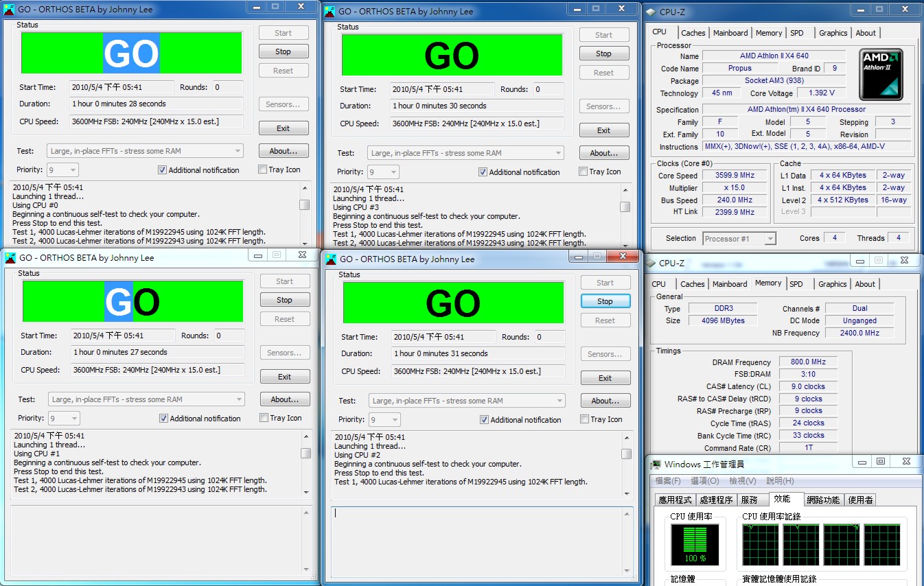
Task: Open Test dropdown in ORTHOS CPU #3 window
Action: (x=465, y=153)
